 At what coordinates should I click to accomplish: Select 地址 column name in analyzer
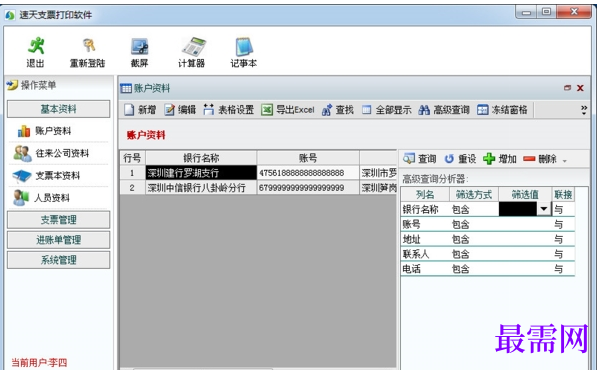412,239
